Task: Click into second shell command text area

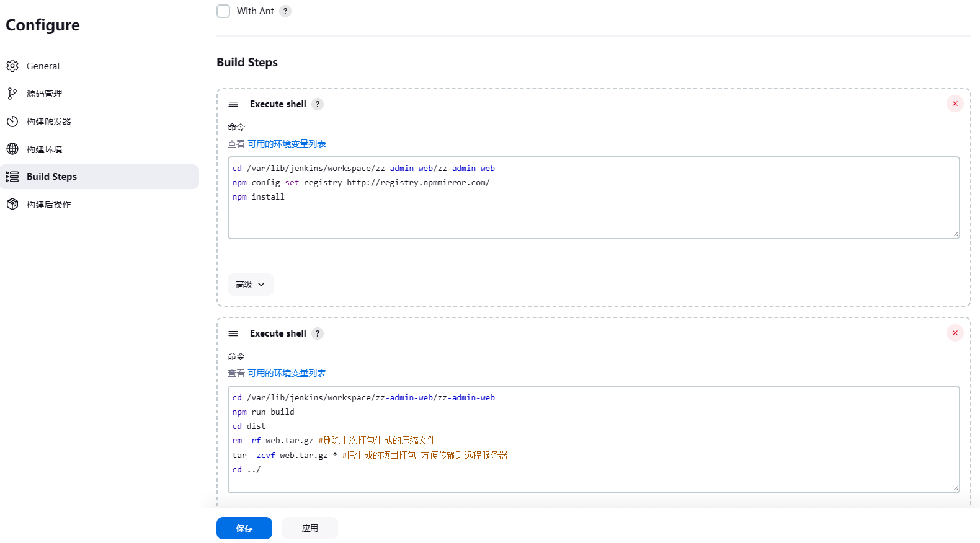Action: [594, 439]
